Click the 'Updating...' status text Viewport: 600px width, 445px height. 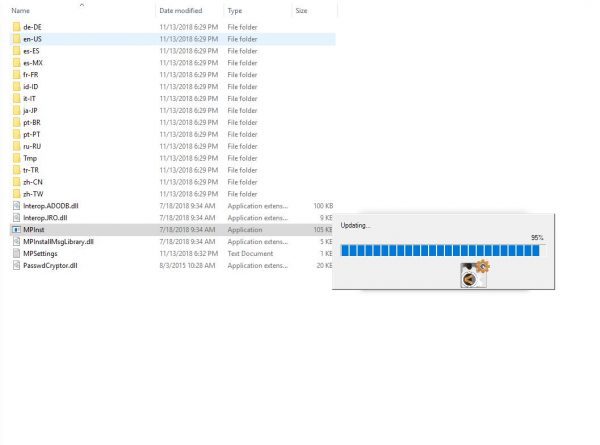355,225
